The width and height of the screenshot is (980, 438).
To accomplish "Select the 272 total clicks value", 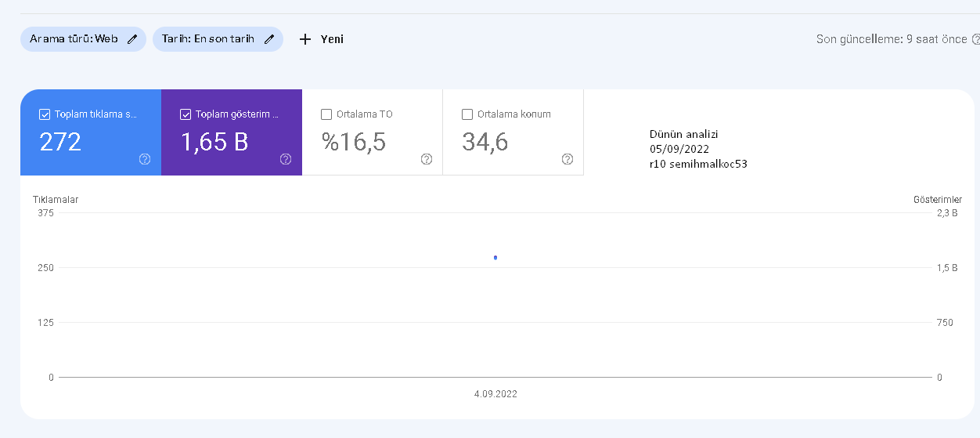I will (x=60, y=142).
